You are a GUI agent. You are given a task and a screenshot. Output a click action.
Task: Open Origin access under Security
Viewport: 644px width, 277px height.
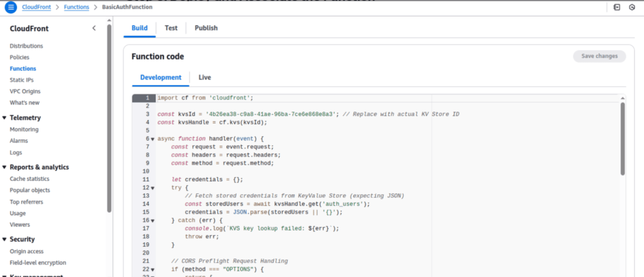pyautogui.click(x=26, y=251)
